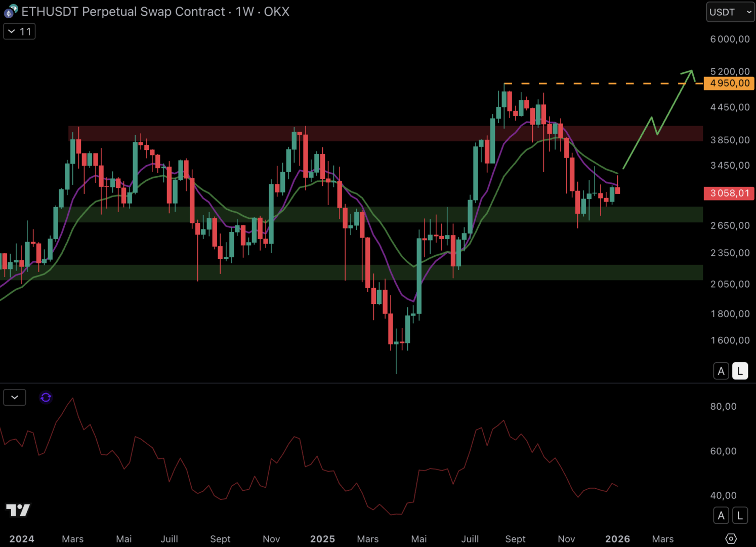Click the 4 950,00 orange price label

coord(729,84)
